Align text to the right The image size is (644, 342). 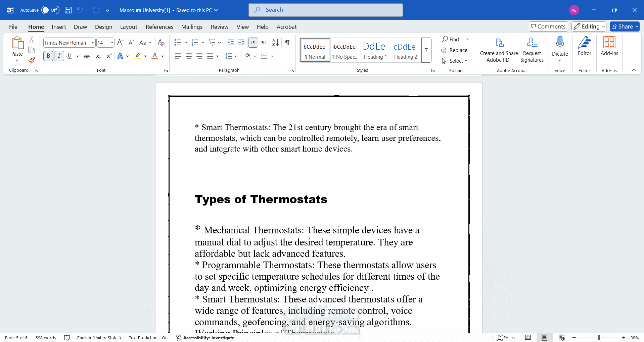[x=199, y=56]
